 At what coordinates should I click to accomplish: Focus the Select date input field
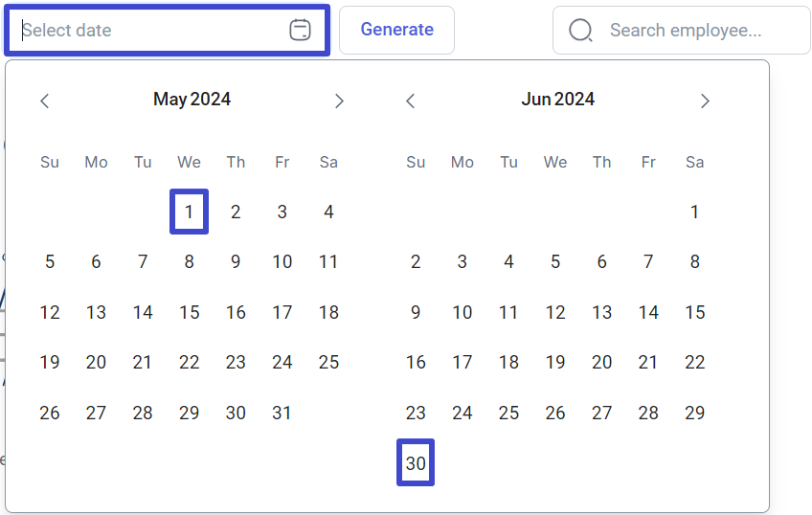point(167,30)
